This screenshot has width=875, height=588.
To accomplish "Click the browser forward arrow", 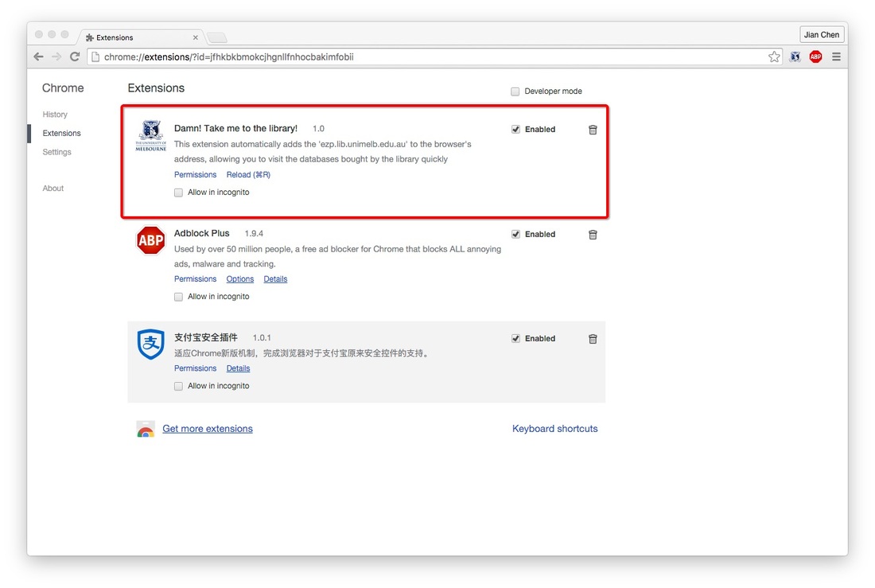I will (56, 56).
